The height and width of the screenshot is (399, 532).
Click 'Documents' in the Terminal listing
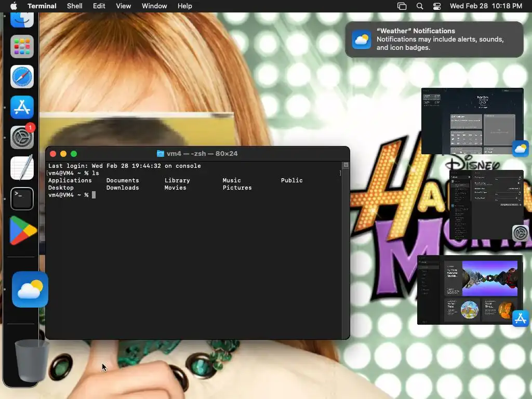tap(123, 180)
